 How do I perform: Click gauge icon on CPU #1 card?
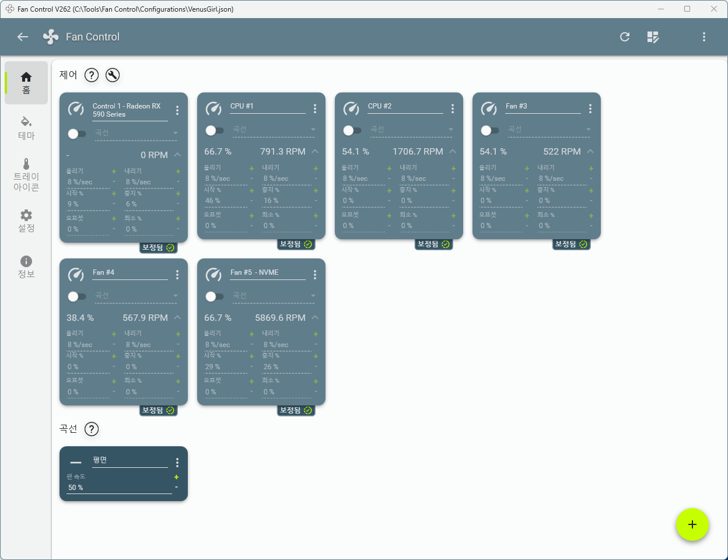(213, 108)
